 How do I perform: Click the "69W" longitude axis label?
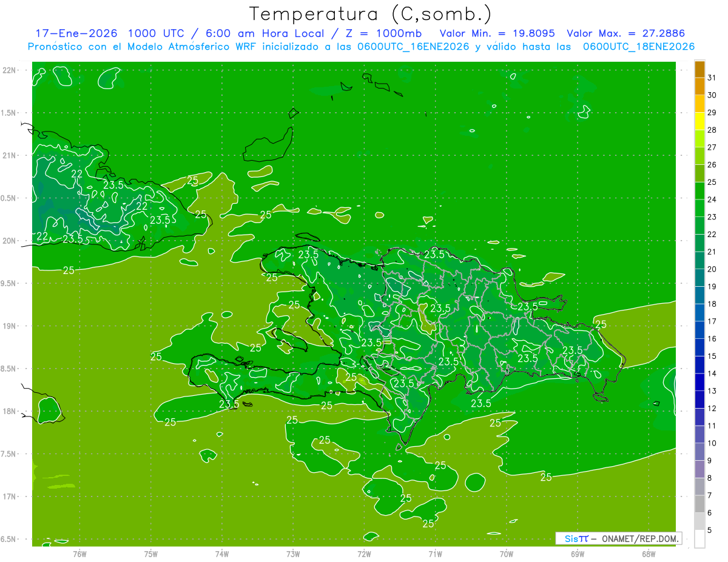tap(578, 554)
